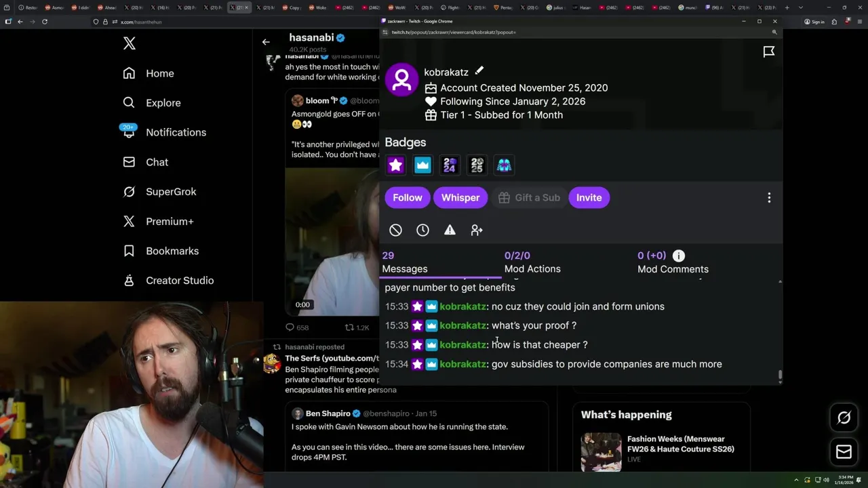Click the X logo in the sidebar
Screen dimensions: 868x488
point(130,44)
